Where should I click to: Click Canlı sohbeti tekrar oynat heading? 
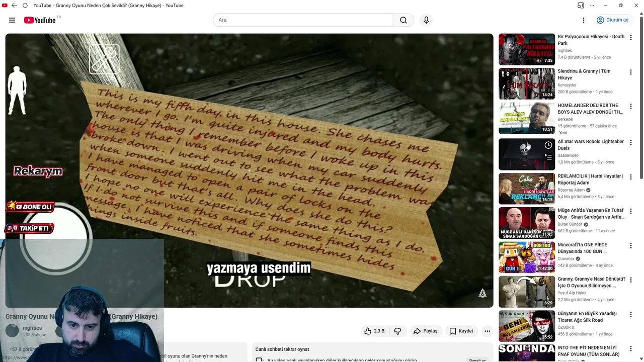click(x=282, y=349)
